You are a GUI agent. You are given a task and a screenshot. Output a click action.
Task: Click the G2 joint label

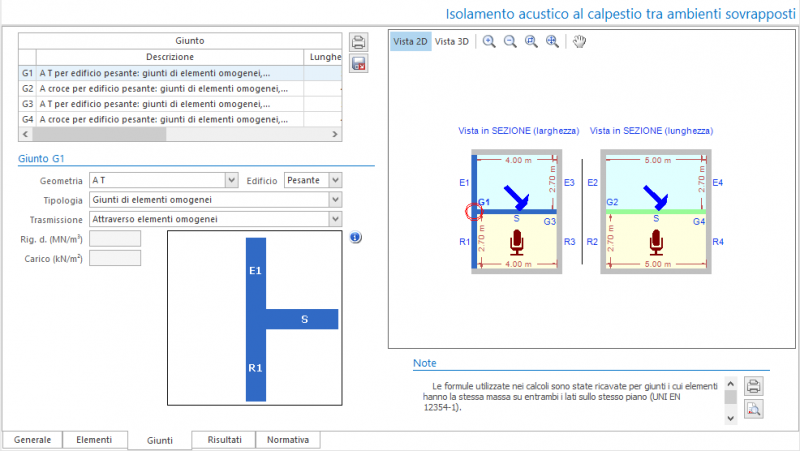pos(612,202)
